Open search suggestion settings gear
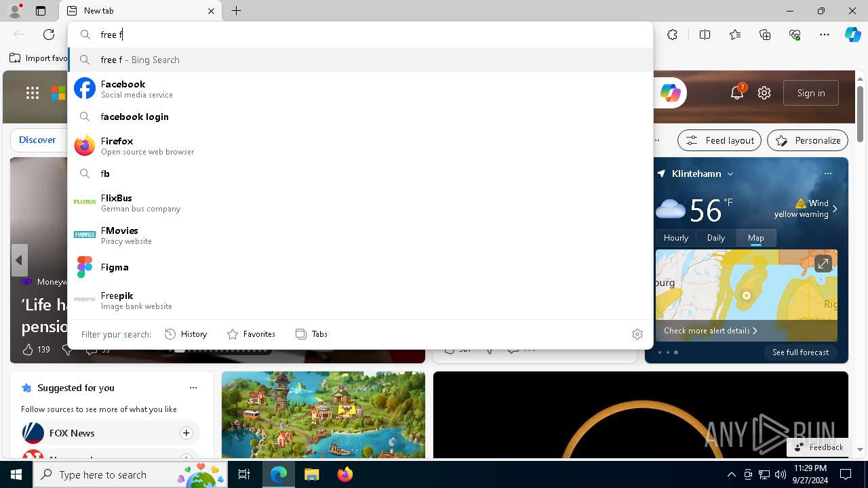The width and height of the screenshot is (868, 488). (637, 334)
